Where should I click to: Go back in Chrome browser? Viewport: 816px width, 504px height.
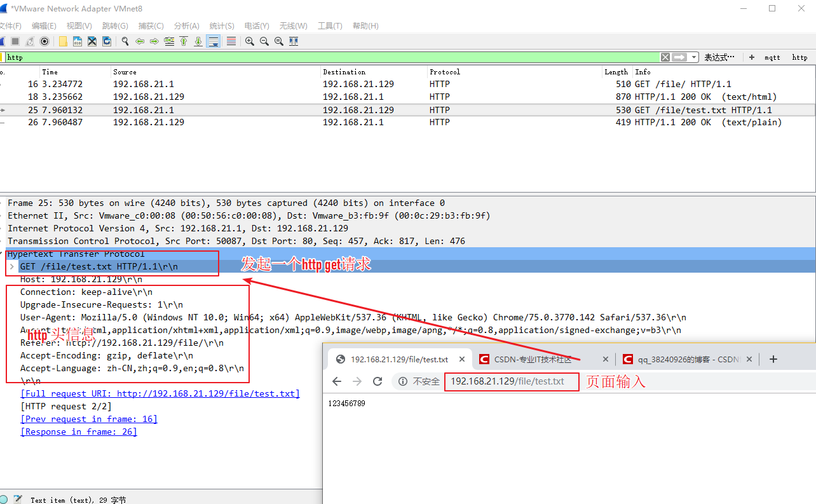(337, 381)
